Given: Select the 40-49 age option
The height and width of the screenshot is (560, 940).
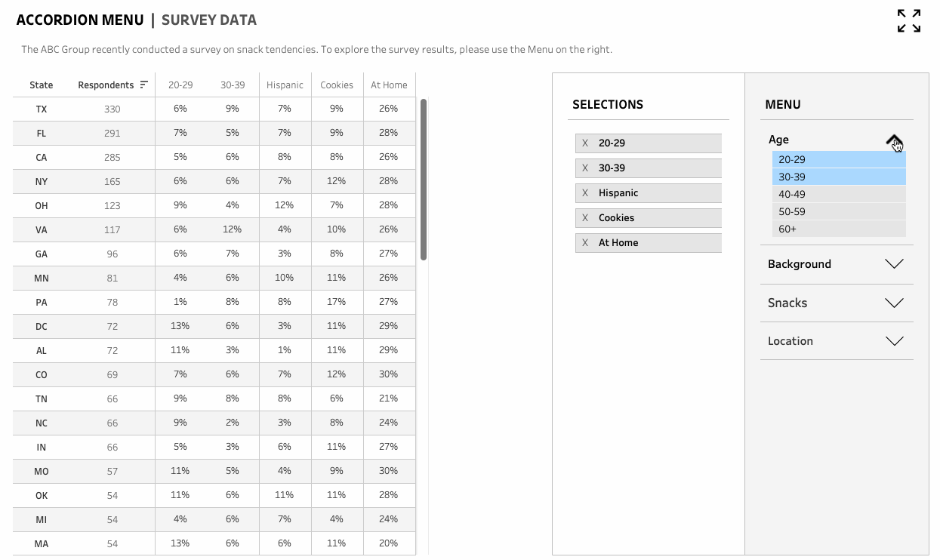Looking at the screenshot, I should (839, 194).
